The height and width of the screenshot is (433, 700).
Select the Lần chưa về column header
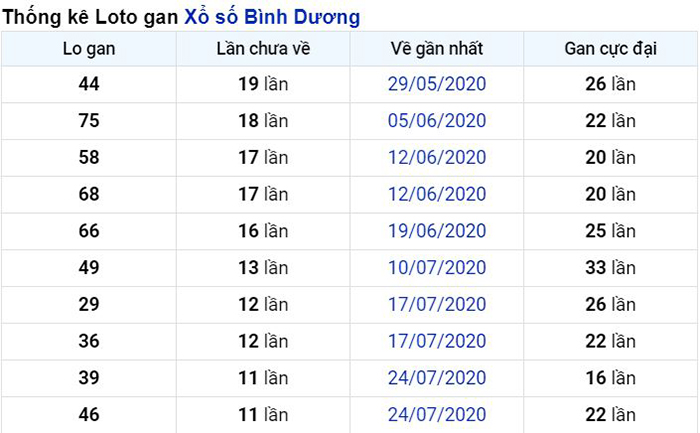(x=263, y=49)
